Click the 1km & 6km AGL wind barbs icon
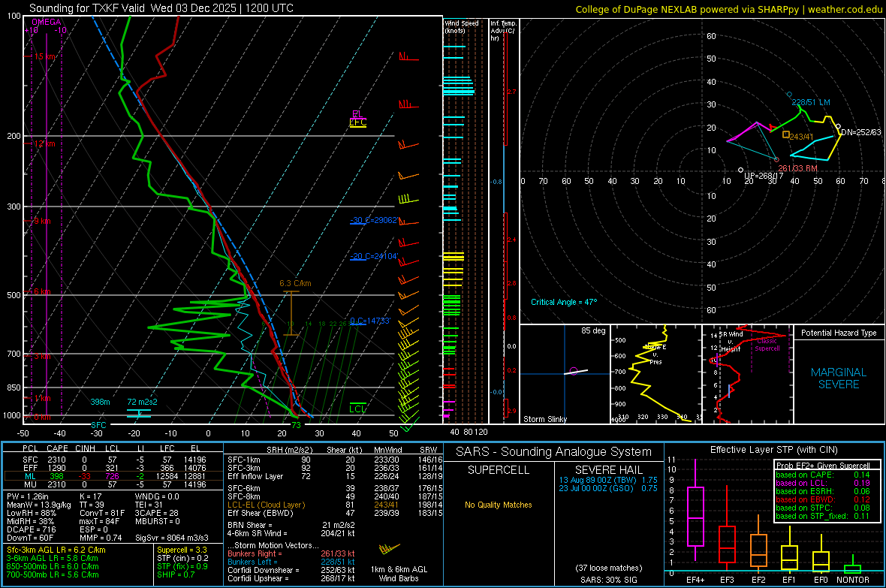Screen dimensions: 886x588 click(390, 548)
